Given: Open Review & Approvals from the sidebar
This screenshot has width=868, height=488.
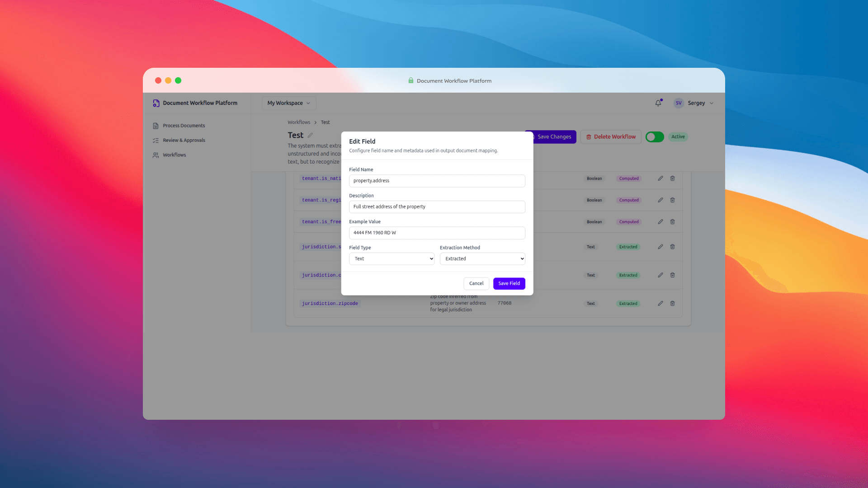Looking at the screenshot, I should point(183,140).
